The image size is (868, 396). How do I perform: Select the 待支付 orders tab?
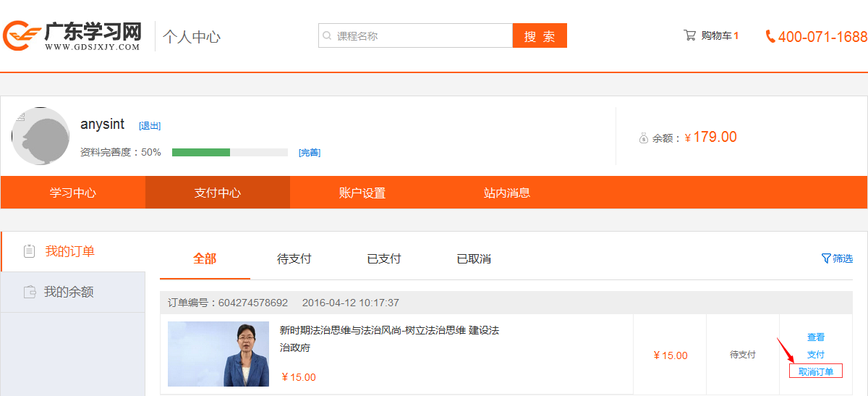click(x=294, y=258)
